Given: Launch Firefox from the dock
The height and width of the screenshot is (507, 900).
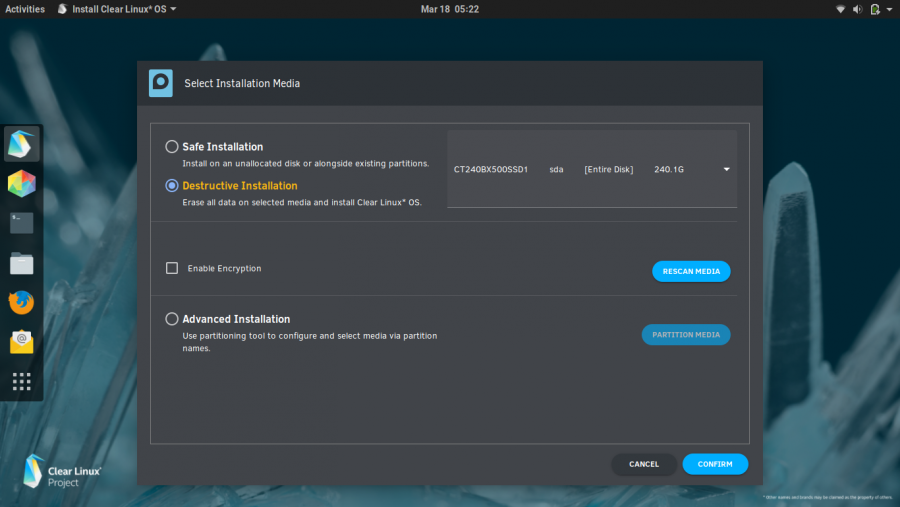Looking at the screenshot, I should (21, 302).
